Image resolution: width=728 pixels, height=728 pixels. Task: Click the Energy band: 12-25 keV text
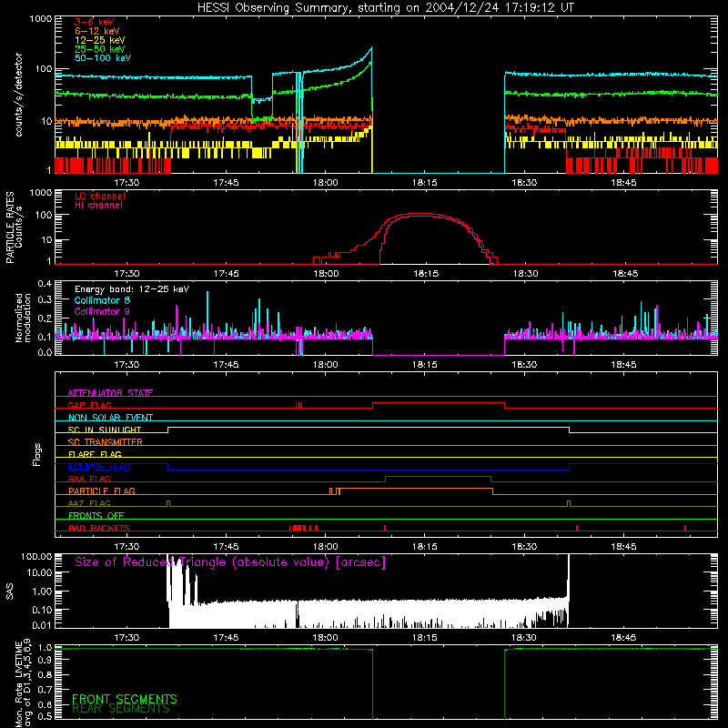tap(132, 289)
